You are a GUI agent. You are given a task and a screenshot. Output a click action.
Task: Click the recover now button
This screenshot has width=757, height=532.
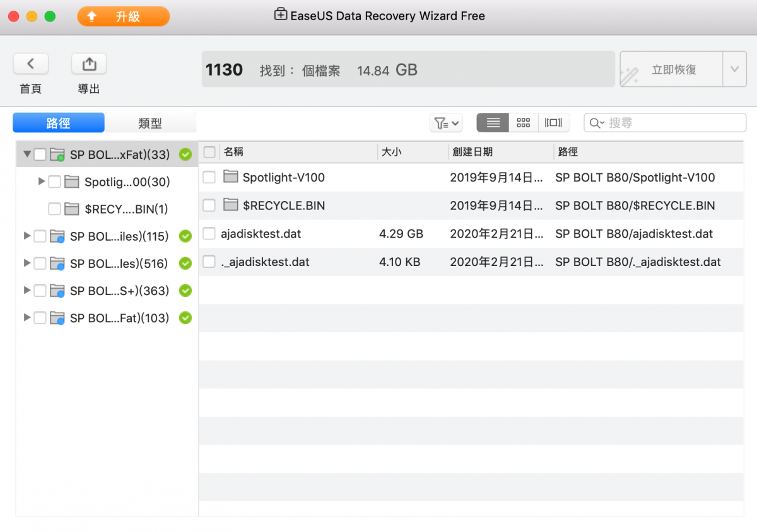670,69
